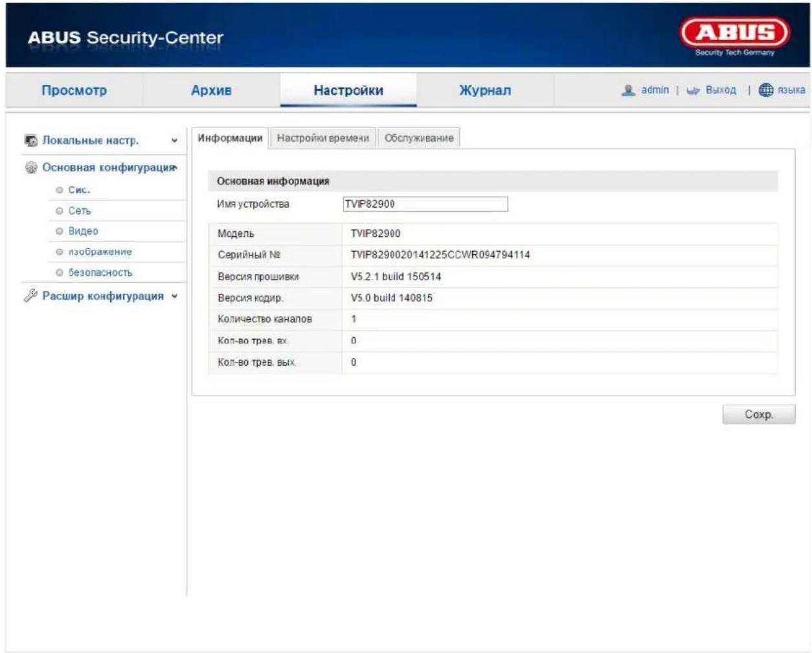Select изображение in the sidebar
The image size is (812, 653).
click(x=100, y=252)
